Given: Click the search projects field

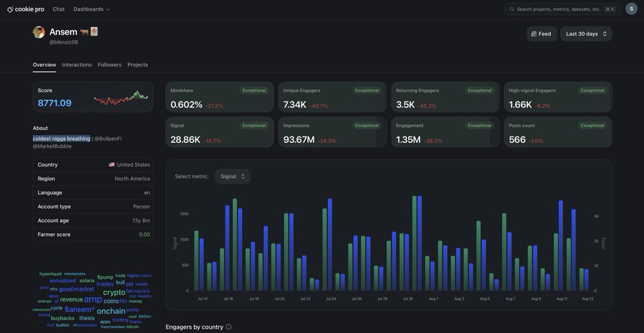Looking at the screenshot, I should 562,9.
